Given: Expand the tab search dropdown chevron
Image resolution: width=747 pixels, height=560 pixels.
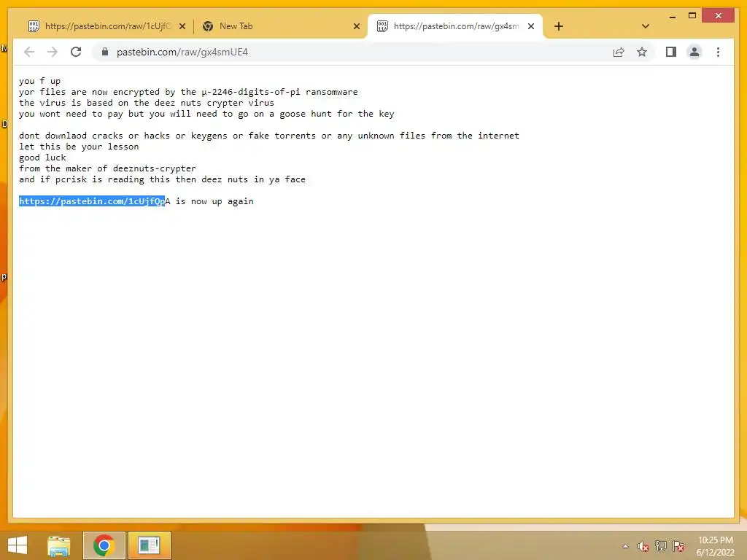Looking at the screenshot, I should click(x=646, y=26).
